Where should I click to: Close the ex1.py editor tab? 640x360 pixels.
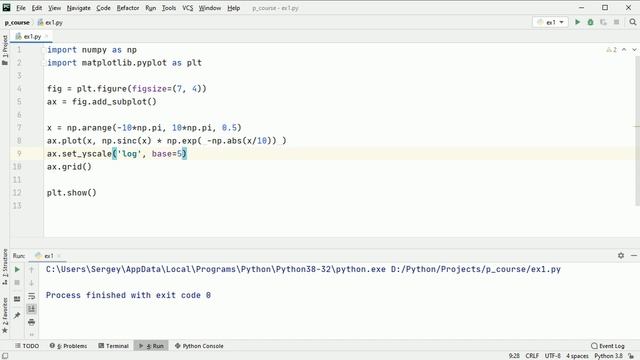[x=47, y=36]
